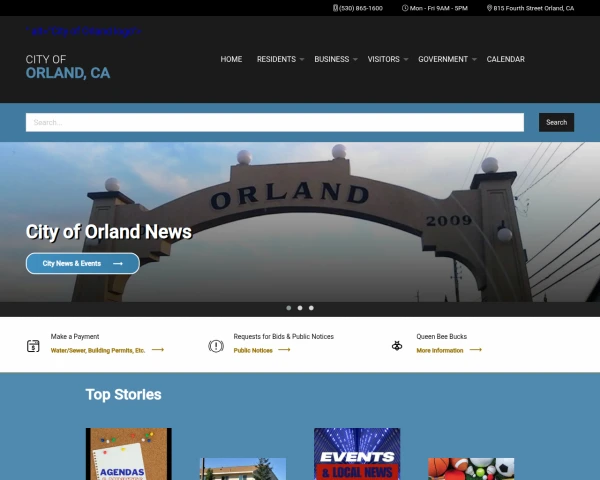
Task: Click the Top Stories heading
Action: pos(123,395)
